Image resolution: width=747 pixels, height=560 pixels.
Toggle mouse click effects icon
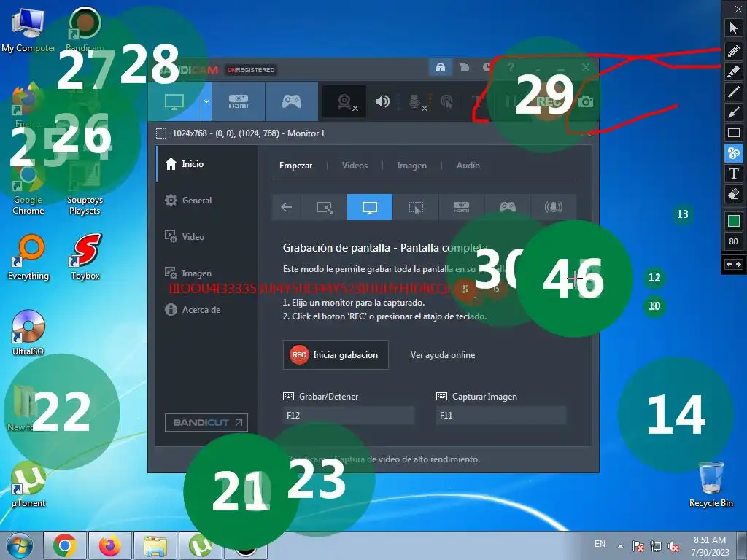pos(446,101)
